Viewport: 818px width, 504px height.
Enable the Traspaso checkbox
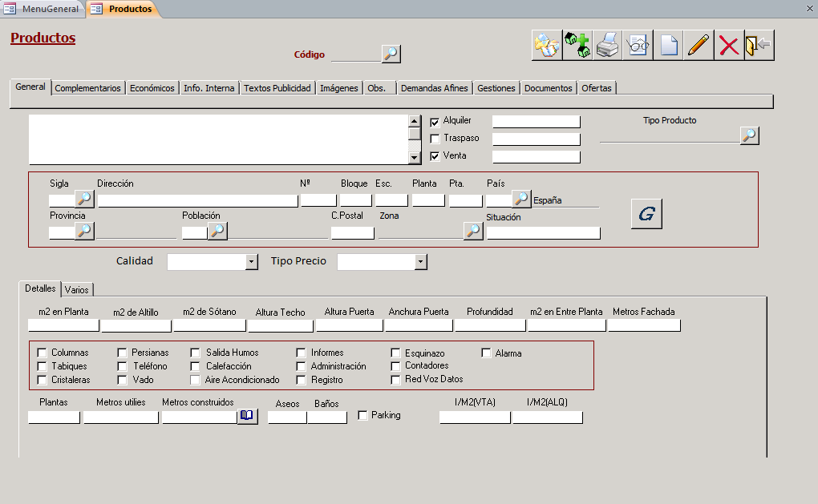click(x=435, y=139)
